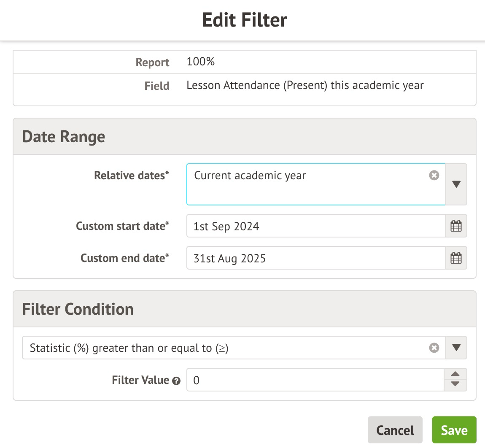The height and width of the screenshot is (448, 485).
Task: Cancel editing the filter
Action: coord(395,430)
